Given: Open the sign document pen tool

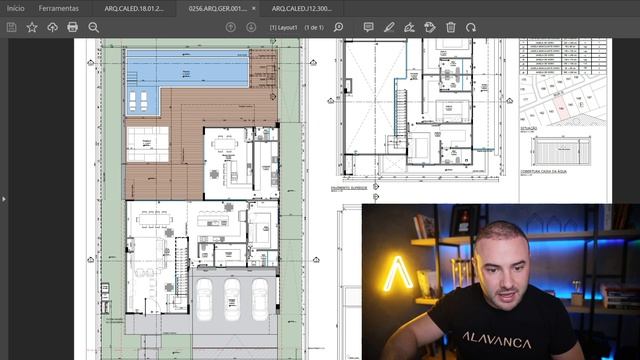Looking at the screenshot, I should click(x=409, y=27).
